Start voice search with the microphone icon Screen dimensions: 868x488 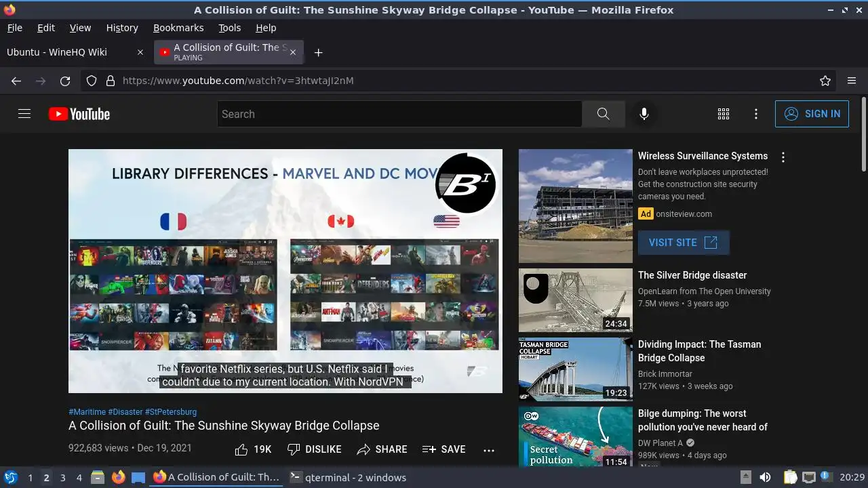644,114
